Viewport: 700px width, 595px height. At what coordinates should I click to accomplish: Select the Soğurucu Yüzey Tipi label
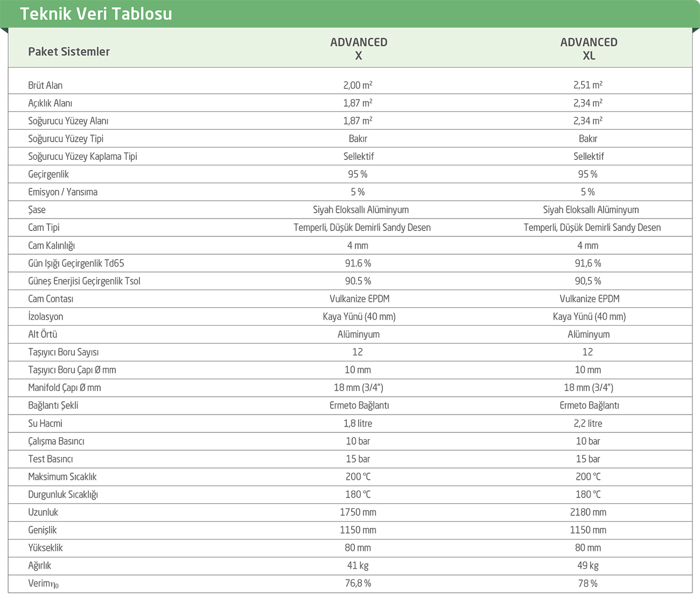tap(66, 139)
